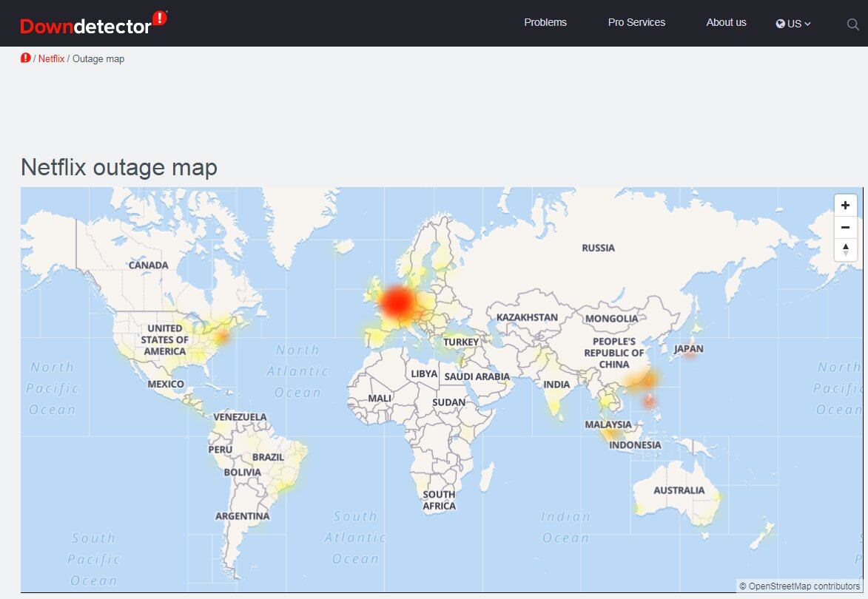
Task: Click the Russia label on the map
Action: 598,248
